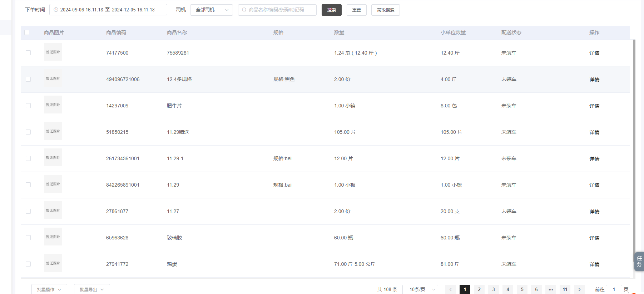This screenshot has width=644, height=294.
Task: Expand the 批量导出 export menu
Action: pyautogui.click(x=92, y=289)
